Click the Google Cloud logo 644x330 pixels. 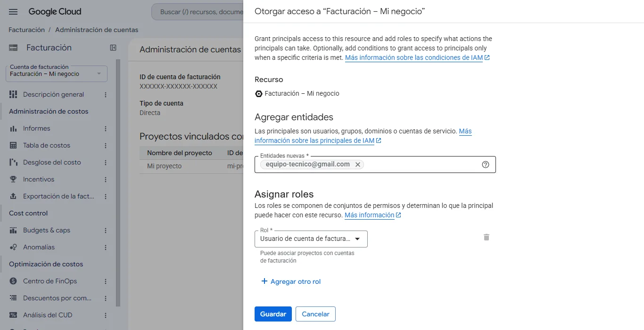tap(55, 12)
